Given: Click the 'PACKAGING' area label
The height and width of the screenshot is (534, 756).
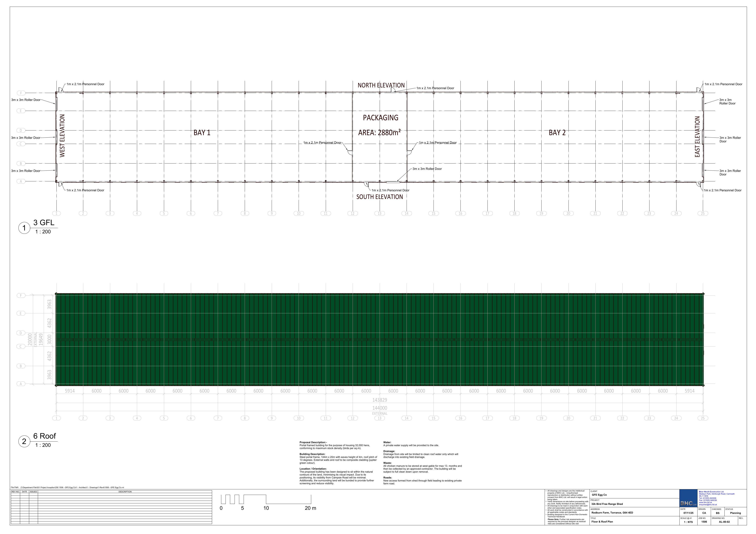Looking at the screenshot, I should click(x=380, y=118).
